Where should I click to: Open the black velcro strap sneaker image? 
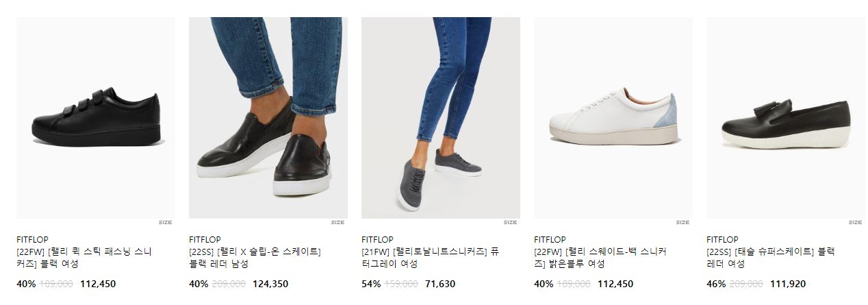point(96,118)
